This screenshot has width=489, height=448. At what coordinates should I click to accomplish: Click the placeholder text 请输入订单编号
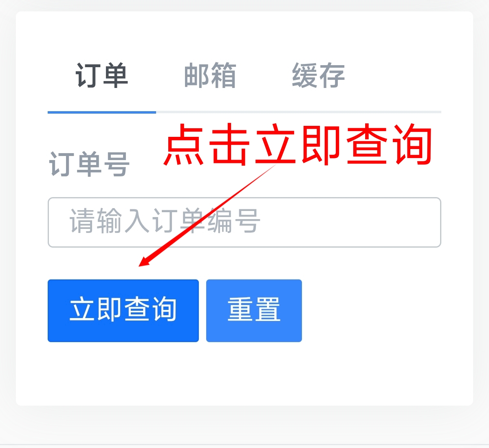pyautogui.click(x=165, y=221)
